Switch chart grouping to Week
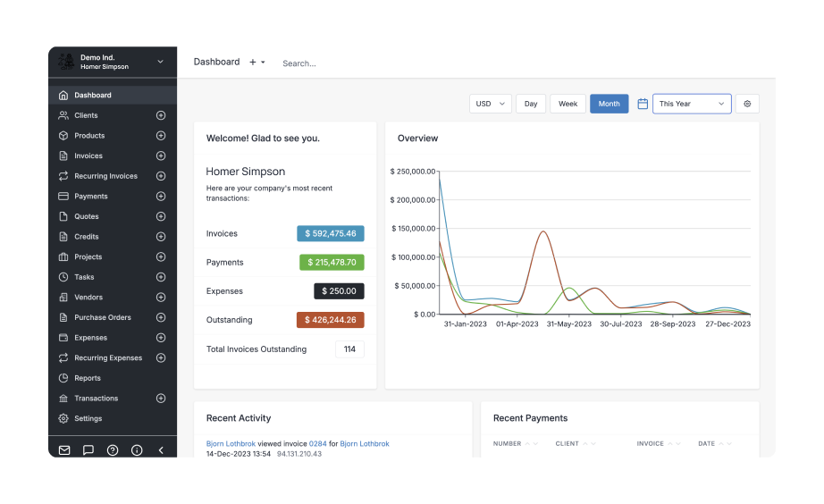 (x=568, y=104)
